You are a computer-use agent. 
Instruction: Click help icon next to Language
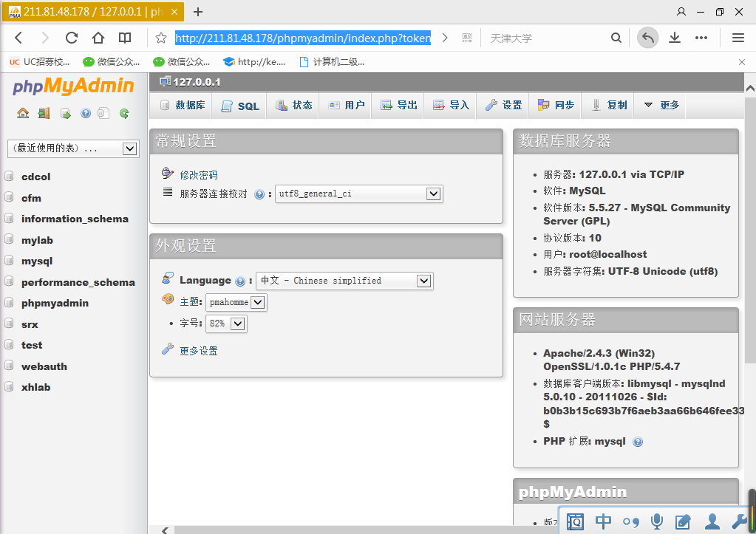(240, 281)
